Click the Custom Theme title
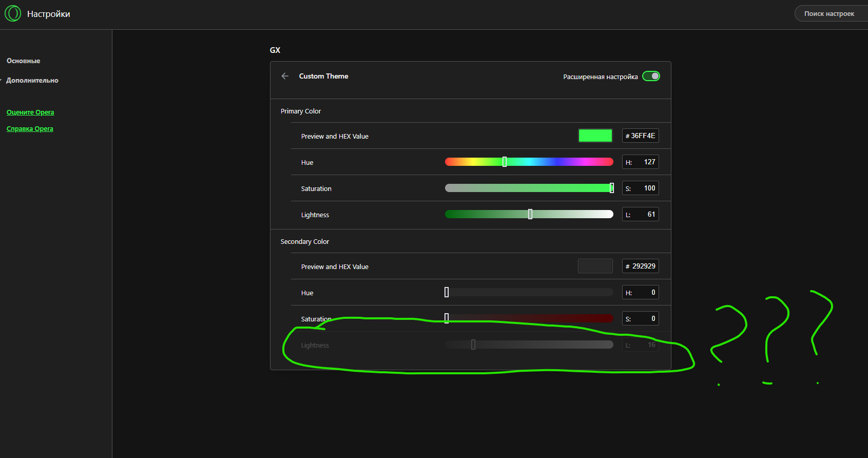Image resolution: width=868 pixels, height=458 pixels. [323, 76]
